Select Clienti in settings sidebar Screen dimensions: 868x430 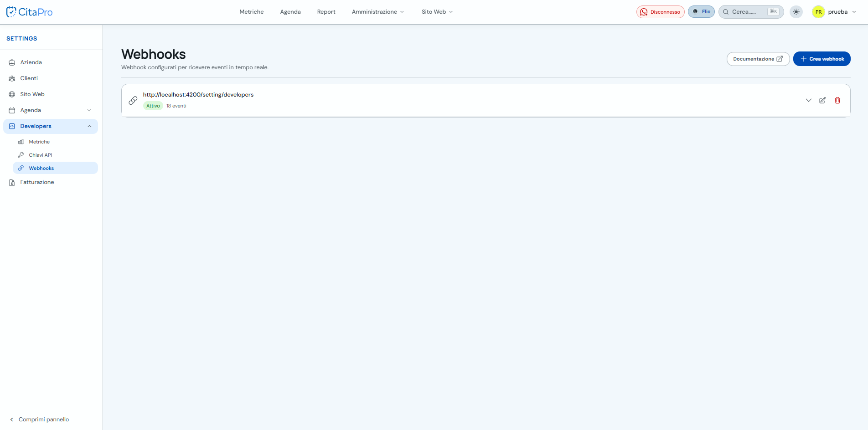[51, 78]
